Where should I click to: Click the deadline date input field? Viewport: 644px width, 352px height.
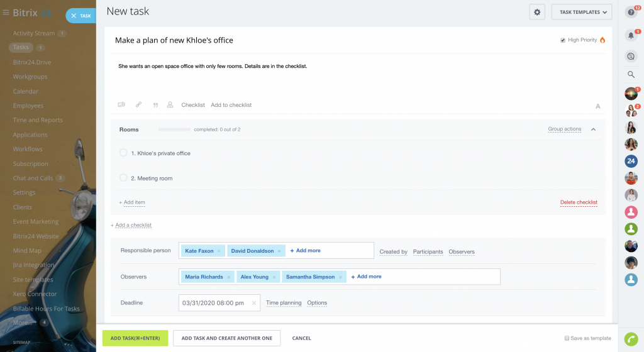214,303
